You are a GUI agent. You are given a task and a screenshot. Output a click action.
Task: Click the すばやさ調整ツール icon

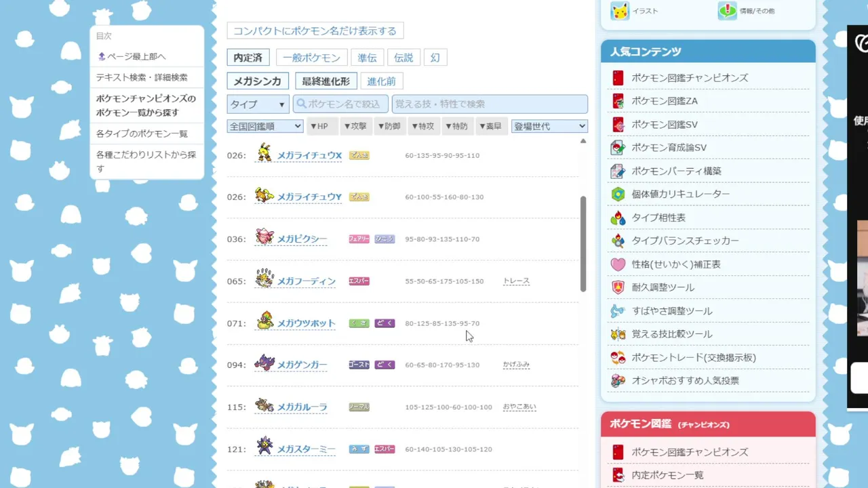[x=618, y=311]
